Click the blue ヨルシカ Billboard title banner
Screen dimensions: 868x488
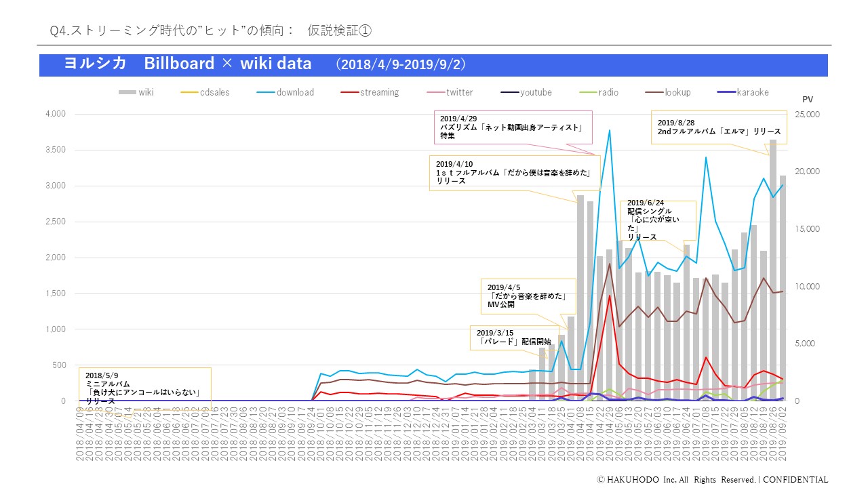point(434,64)
